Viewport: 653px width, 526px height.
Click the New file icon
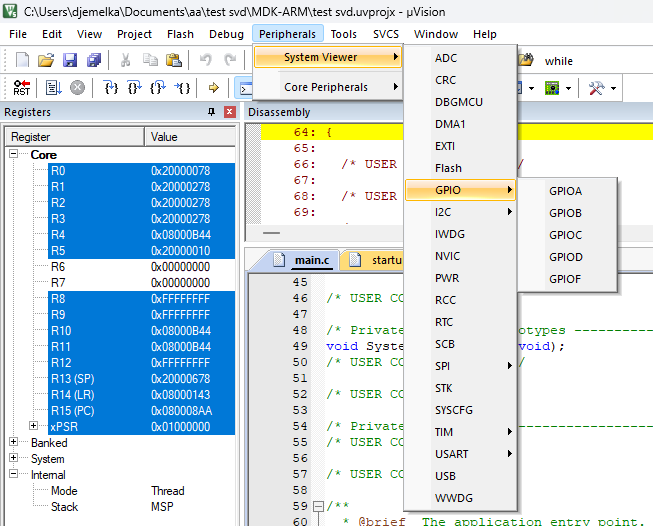[22, 60]
